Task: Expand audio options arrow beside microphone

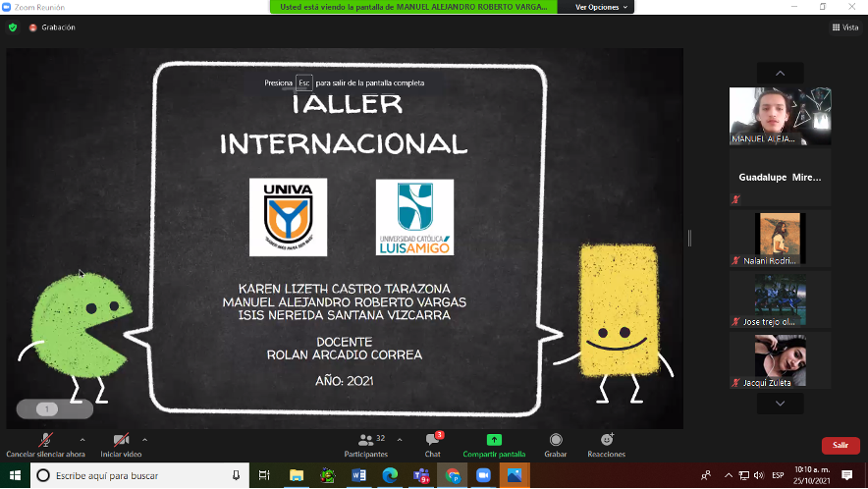Action: (x=82, y=440)
